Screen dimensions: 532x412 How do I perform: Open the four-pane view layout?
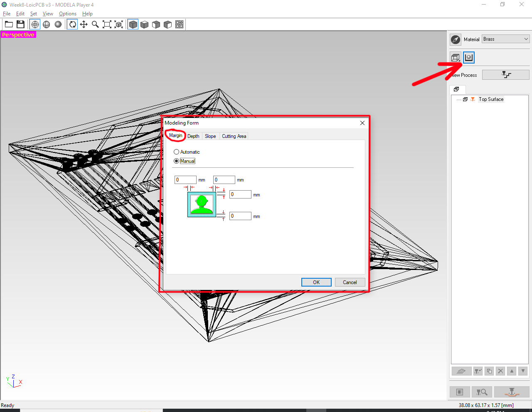(x=180, y=24)
